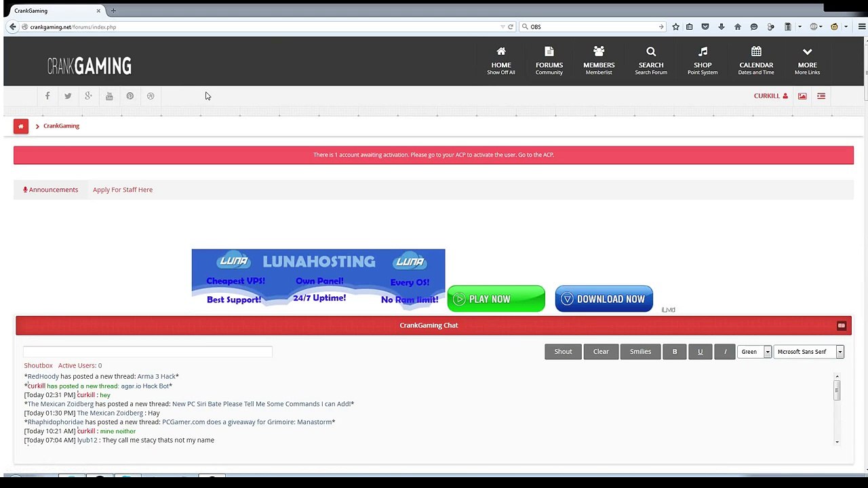Screen dimensions: 868x488
Task: Open the Arma 3 Hack thread link
Action: 157,377
